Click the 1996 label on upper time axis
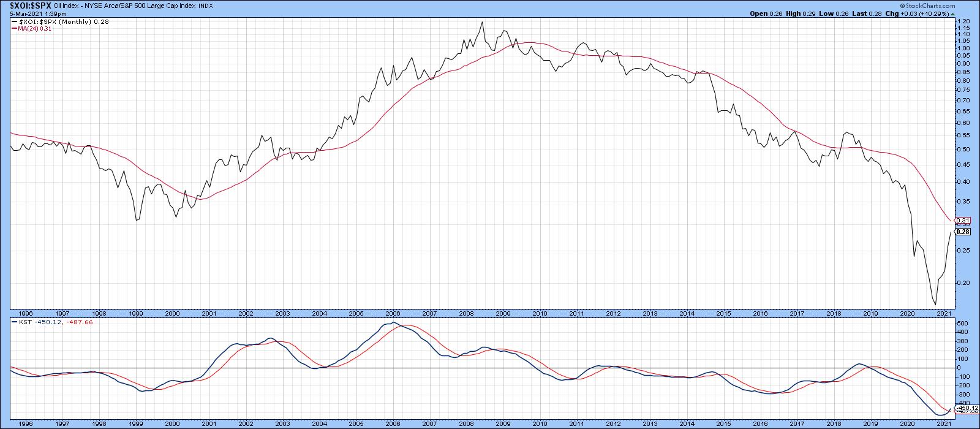 tap(24, 313)
